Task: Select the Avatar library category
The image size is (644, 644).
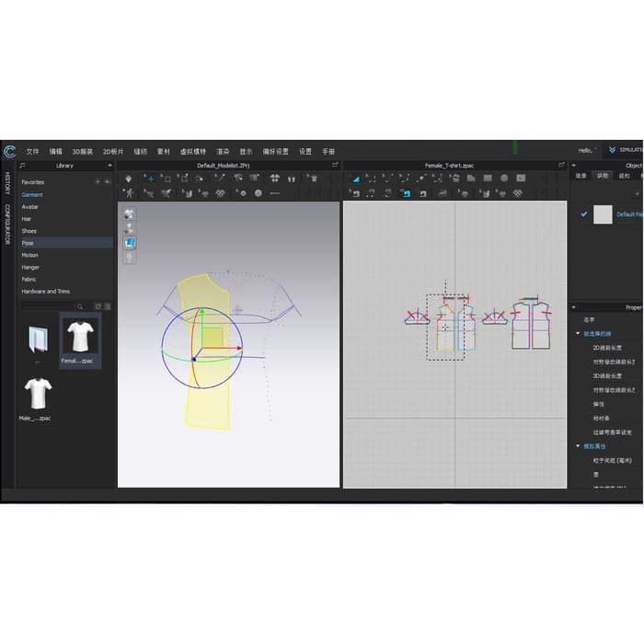Action: click(29, 207)
